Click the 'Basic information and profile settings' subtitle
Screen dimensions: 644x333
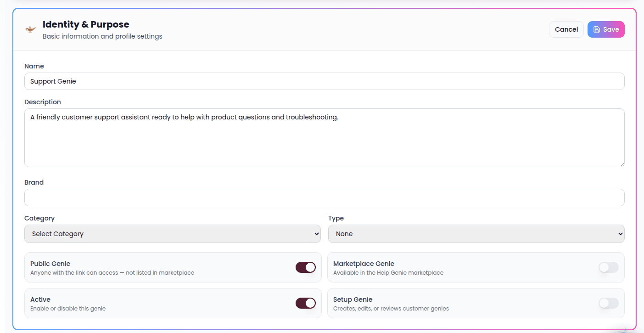(x=102, y=36)
